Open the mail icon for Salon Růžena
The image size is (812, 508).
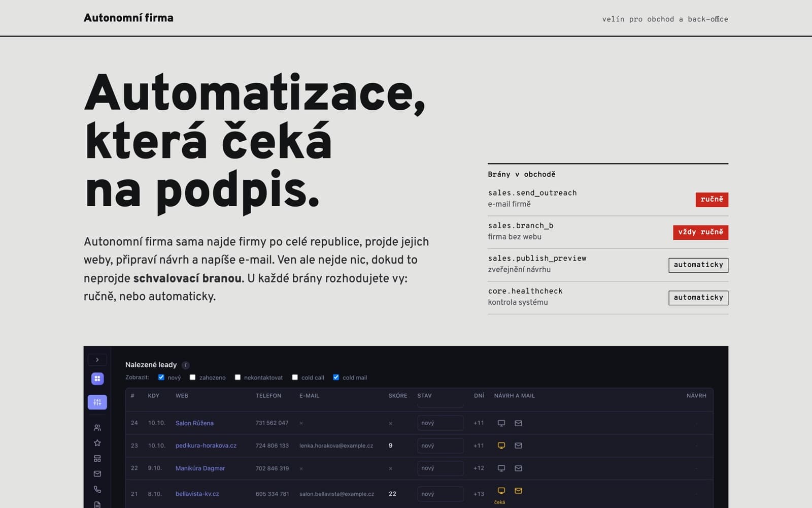518,423
